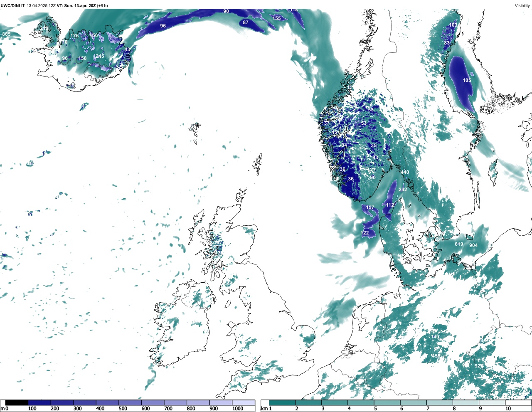Click the '83' visibility value label
Image resolution: width=532 pixels, height=412 pixels.
(x=447, y=43)
